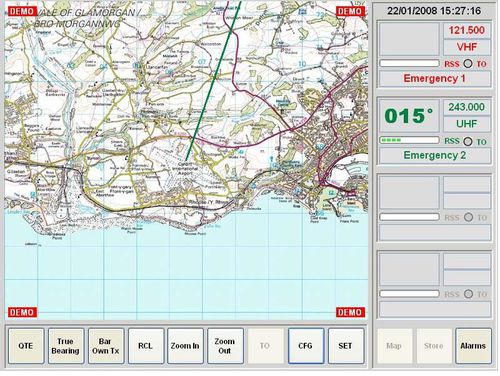Zoom in on the map

pos(185,346)
